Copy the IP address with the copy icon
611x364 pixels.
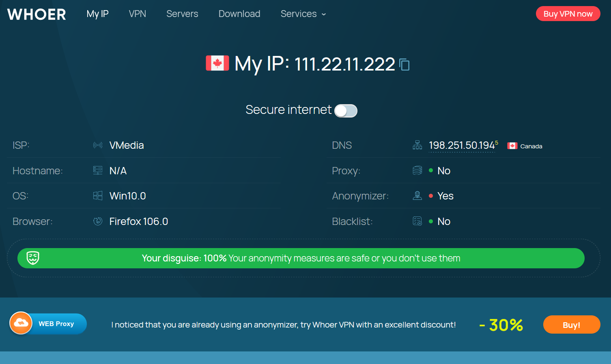(404, 64)
